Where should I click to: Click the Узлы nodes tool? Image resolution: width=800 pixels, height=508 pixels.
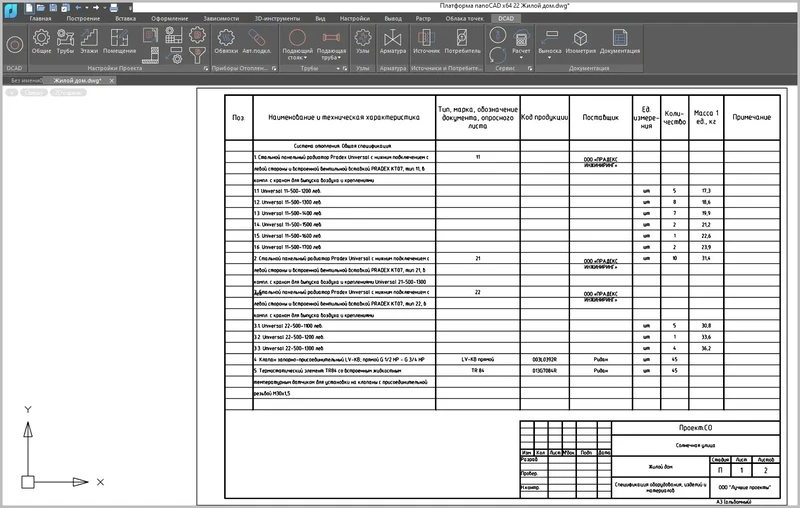coord(362,40)
